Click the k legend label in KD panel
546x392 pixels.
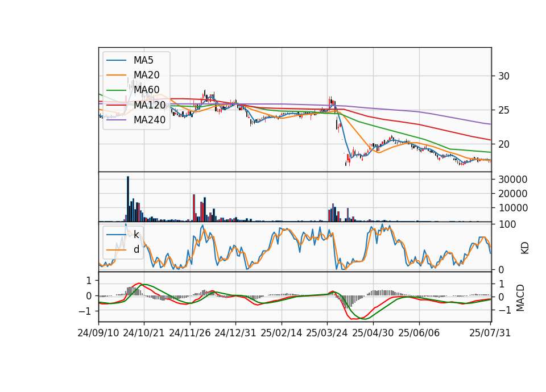136,235
